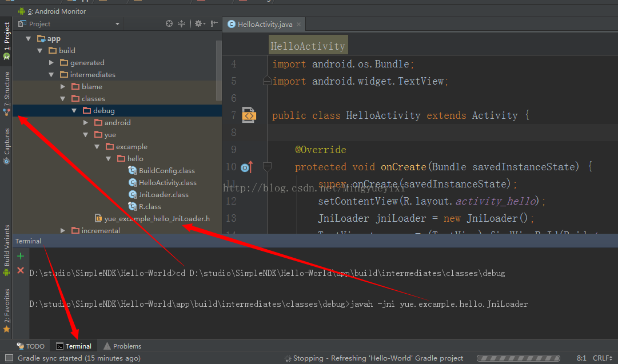Toggle tool window buttons icon in status bar
Image resolution: width=618 pixels, height=364 pixels.
8,358
